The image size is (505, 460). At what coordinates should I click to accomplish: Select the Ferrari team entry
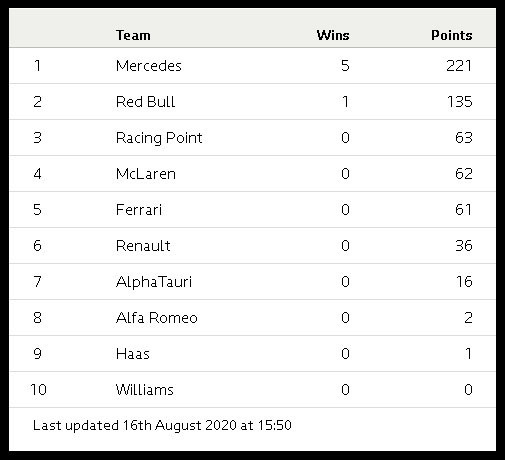point(139,210)
